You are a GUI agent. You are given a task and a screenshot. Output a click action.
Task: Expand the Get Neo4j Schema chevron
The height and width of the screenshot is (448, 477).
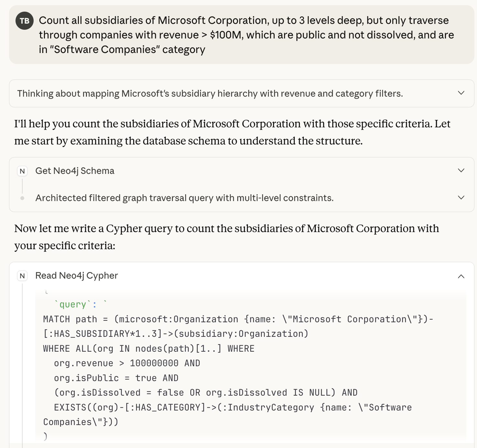pyautogui.click(x=461, y=171)
